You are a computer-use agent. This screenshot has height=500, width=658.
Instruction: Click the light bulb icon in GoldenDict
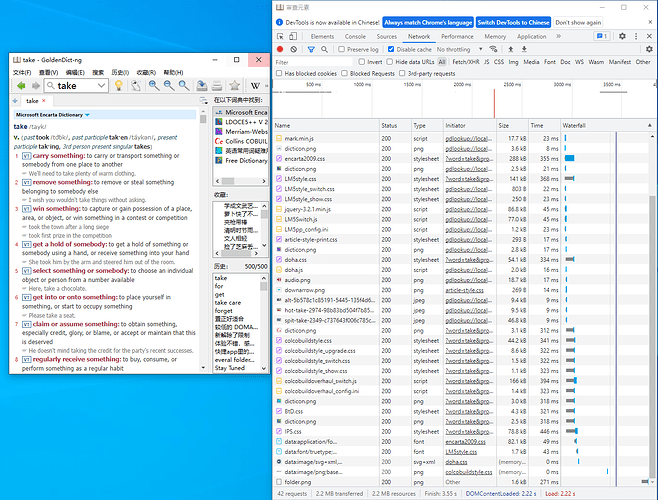[x=119, y=86]
